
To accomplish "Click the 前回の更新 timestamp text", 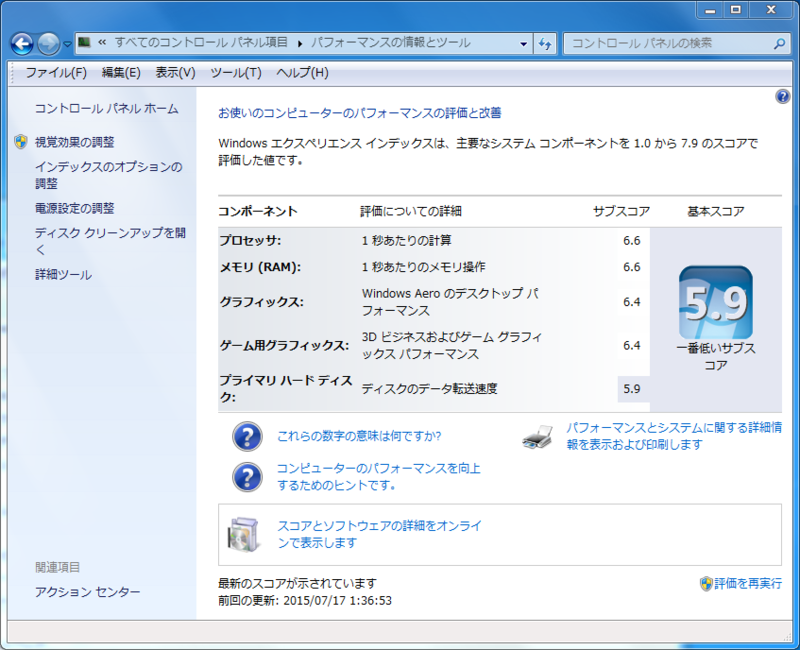I will click(x=305, y=601).
